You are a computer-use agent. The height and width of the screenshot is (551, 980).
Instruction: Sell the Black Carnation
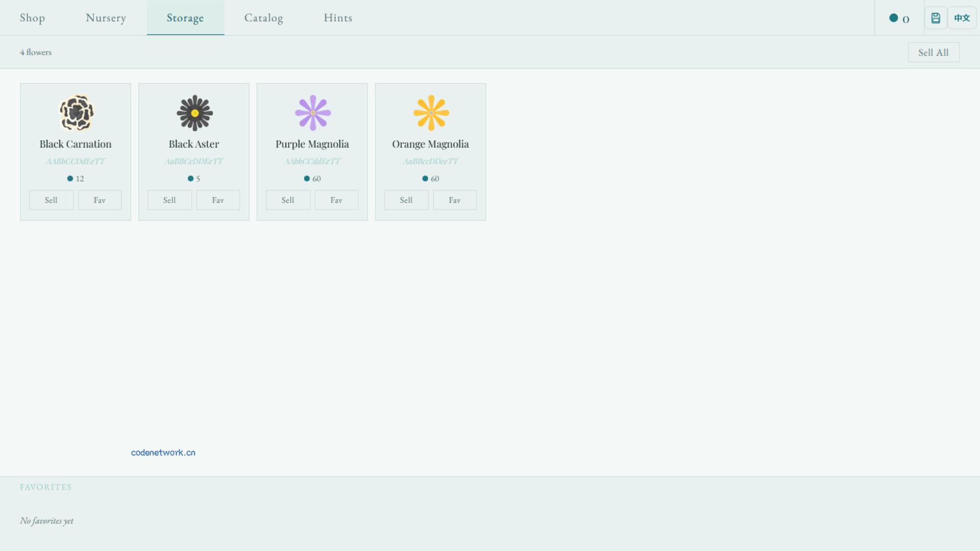point(51,200)
